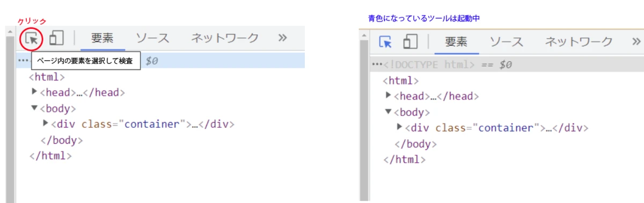Show more tabs chevron in right panel

tap(636, 42)
